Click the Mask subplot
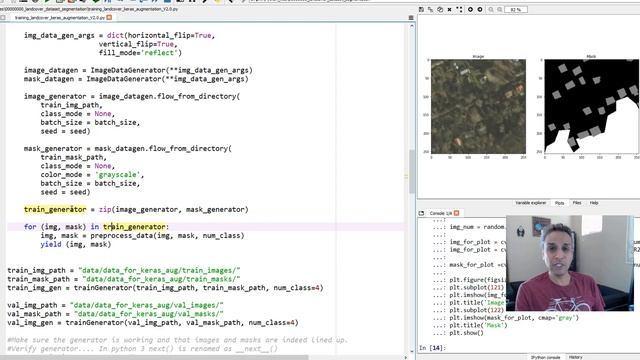This screenshot has width=640, height=360. coord(591,107)
